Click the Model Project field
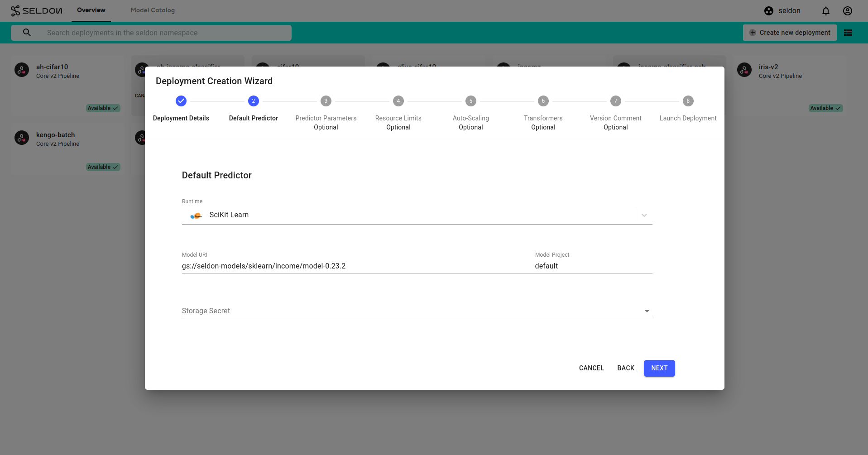Screen dimensions: 868x455 click(x=594, y=266)
